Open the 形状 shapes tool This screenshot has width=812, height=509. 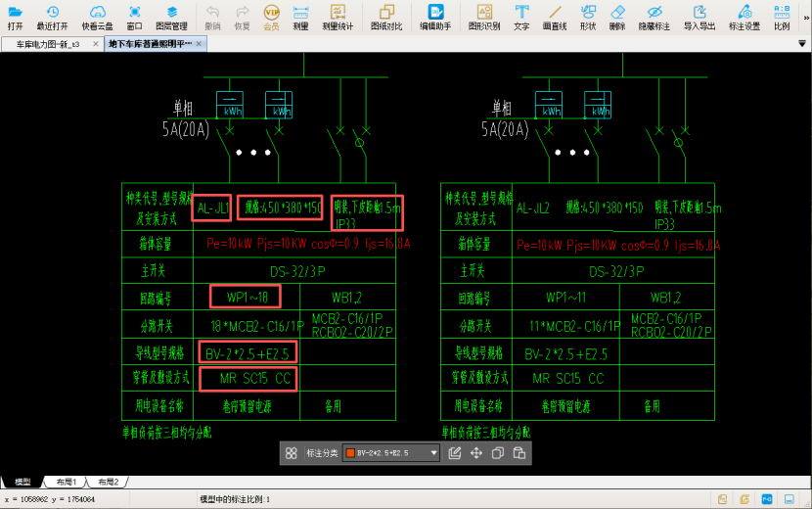coord(588,17)
